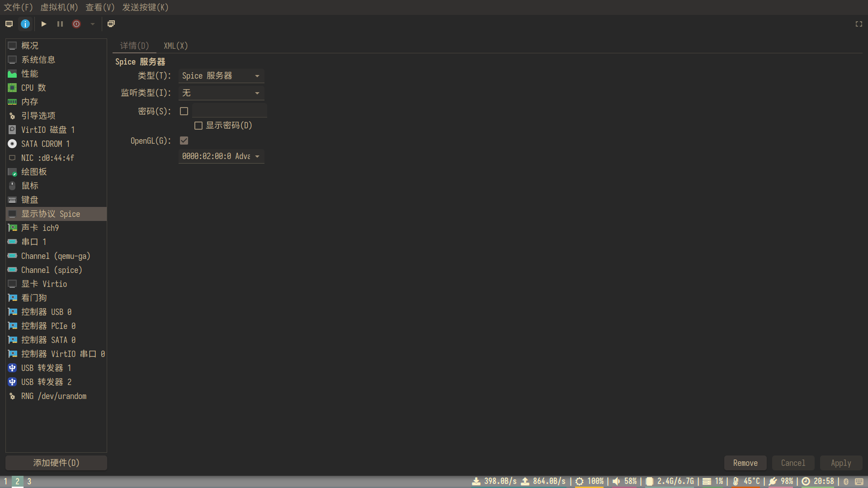
Task: Click the pause virtual machine icon
Action: click(60, 24)
